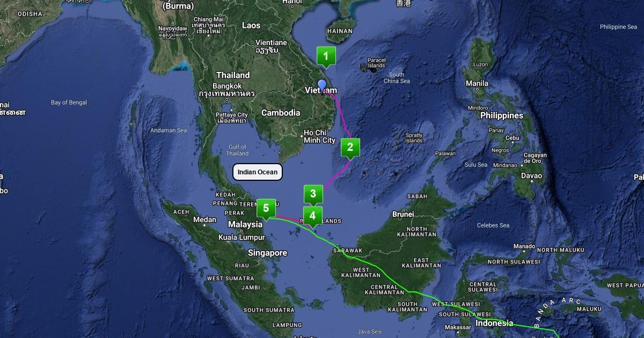Select the Ho Chi Minh City label
Screen dimensions: 644x338
(x=319, y=136)
